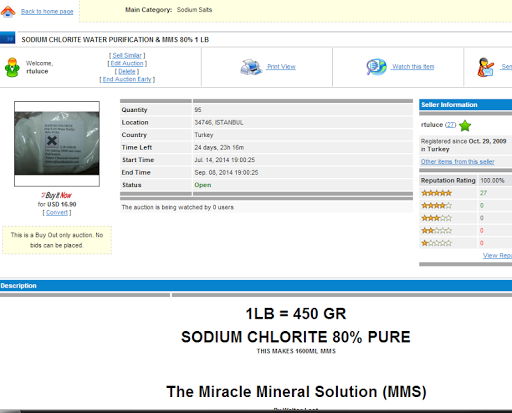Click the printer icon beside Print View
512x413 pixels.
click(251, 67)
